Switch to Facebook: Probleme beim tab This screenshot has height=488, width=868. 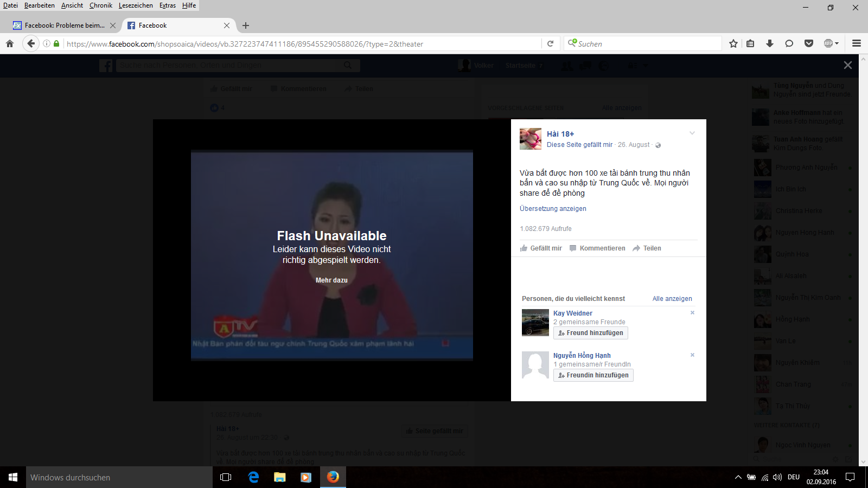[64, 25]
